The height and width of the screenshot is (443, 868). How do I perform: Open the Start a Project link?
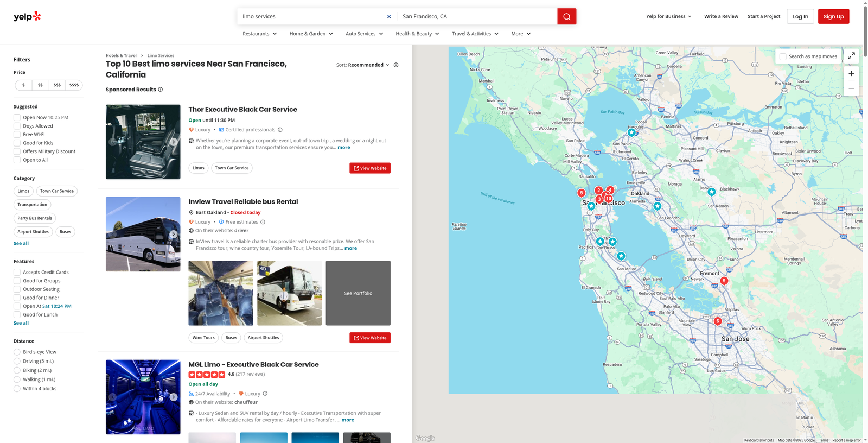click(x=764, y=16)
